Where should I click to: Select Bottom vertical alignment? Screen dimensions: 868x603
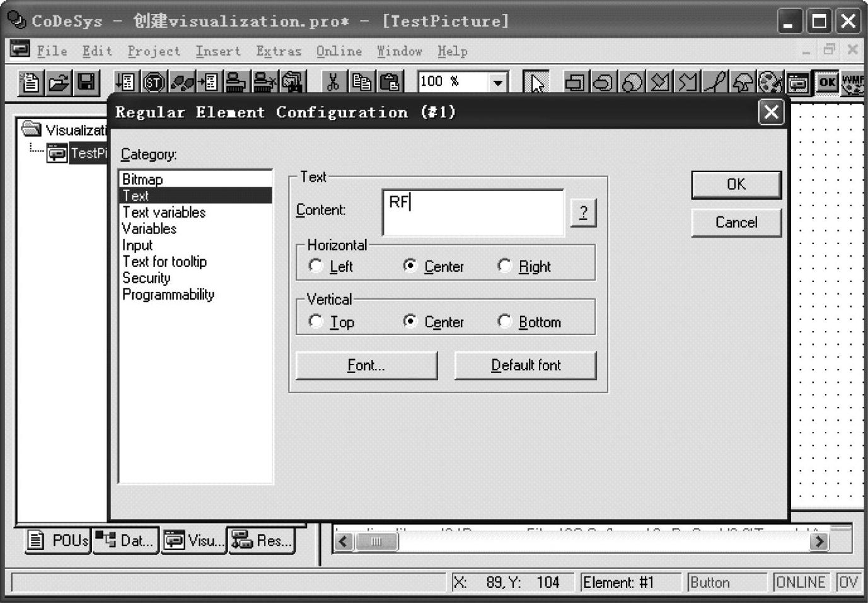[505, 321]
